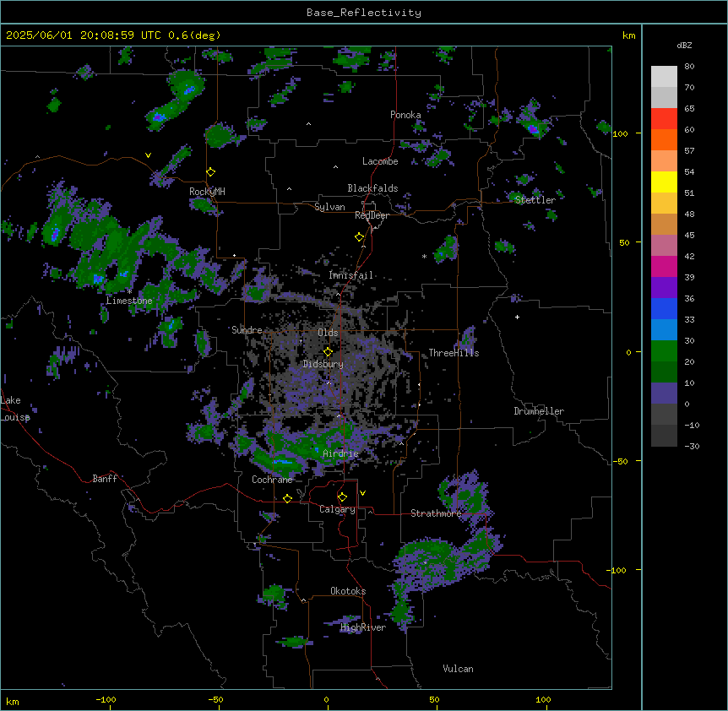
Task: Pick the orange 60-57 dBZ legend swatch
Action: click(664, 140)
